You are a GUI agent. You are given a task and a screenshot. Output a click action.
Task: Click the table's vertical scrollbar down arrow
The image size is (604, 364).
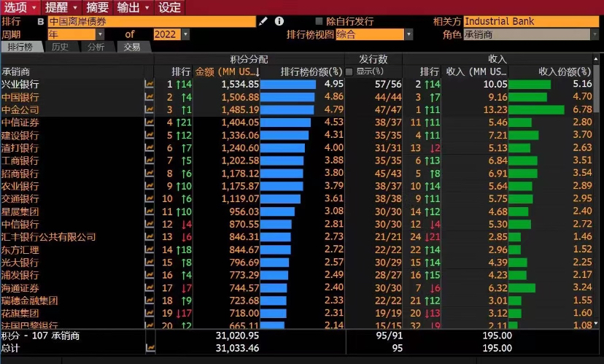[x=596, y=324]
